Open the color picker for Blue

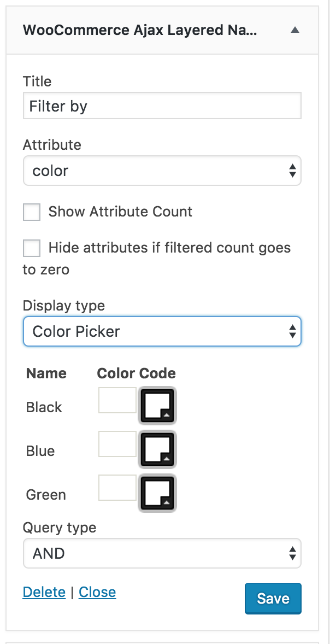coord(157,449)
